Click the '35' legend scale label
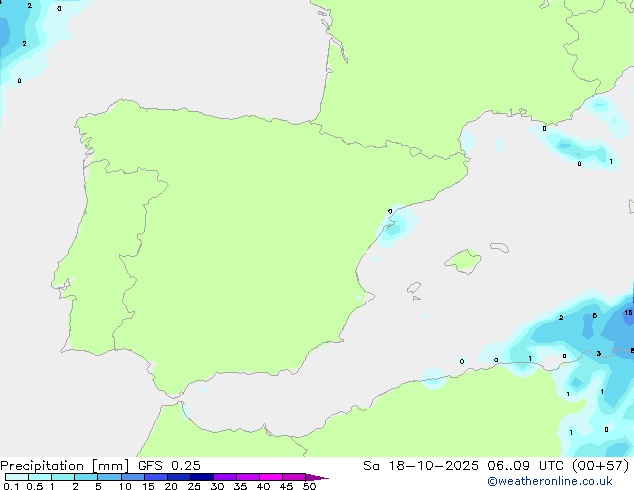The height and width of the screenshot is (490, 634). coord(240,486)
